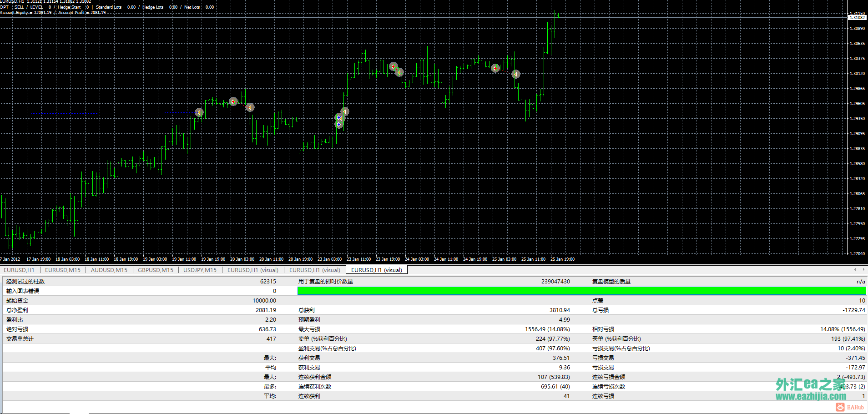Screen dimensions: 868x414
Task: Select the lowest blue buy marker on chart
Action: coord(338,124)
